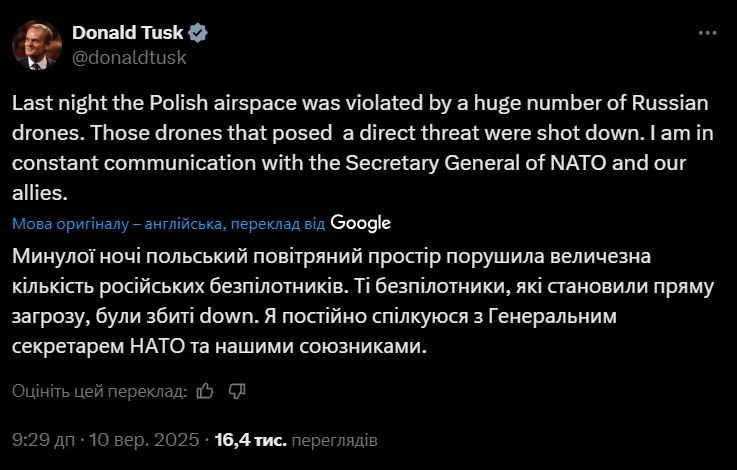The width and height of the screenshot is (737, 470).
Task: Dislike the translation with thumbs down
Action: click(x=237, y=391)
